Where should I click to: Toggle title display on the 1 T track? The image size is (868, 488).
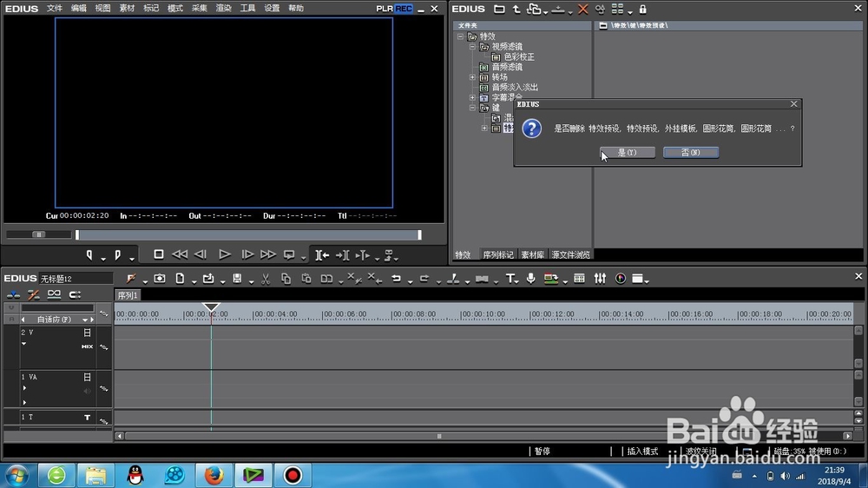click(x=87, y=417)
